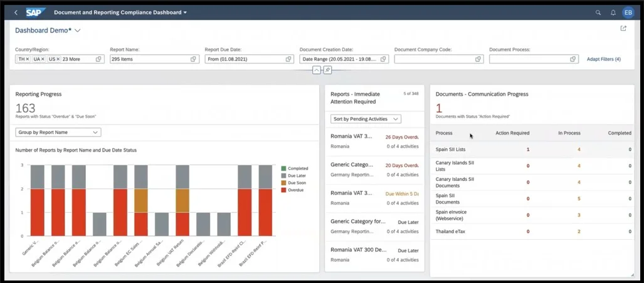Click the share icon near Dashboard Demo

(623, 28)
